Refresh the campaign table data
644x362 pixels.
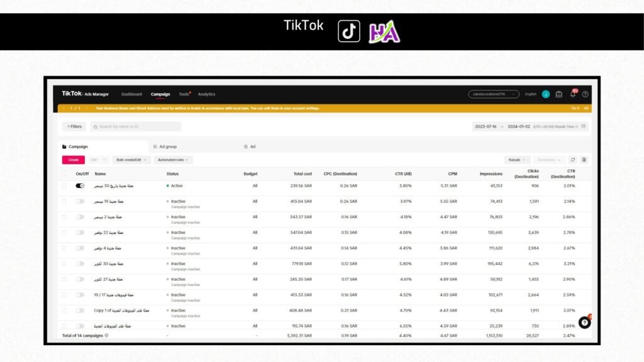point(573,160)
